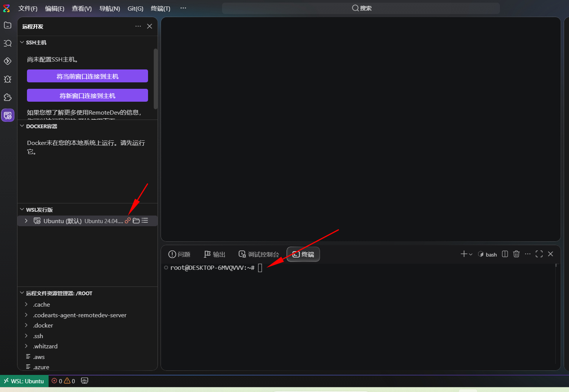Click the open folder icon on Ubuntu row
This screenshot has height=392, width=569.
click(136, 220)
